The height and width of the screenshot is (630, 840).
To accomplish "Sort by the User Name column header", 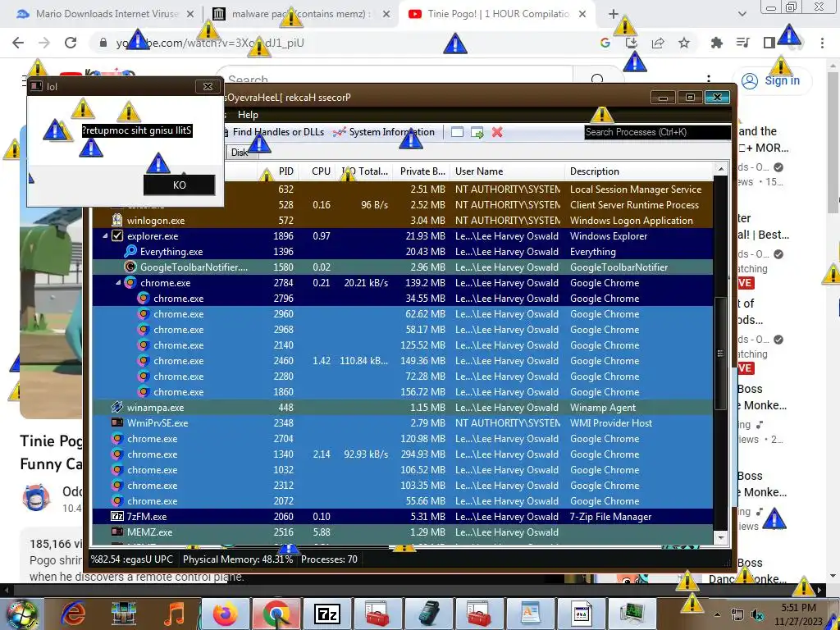I will 507,171.
